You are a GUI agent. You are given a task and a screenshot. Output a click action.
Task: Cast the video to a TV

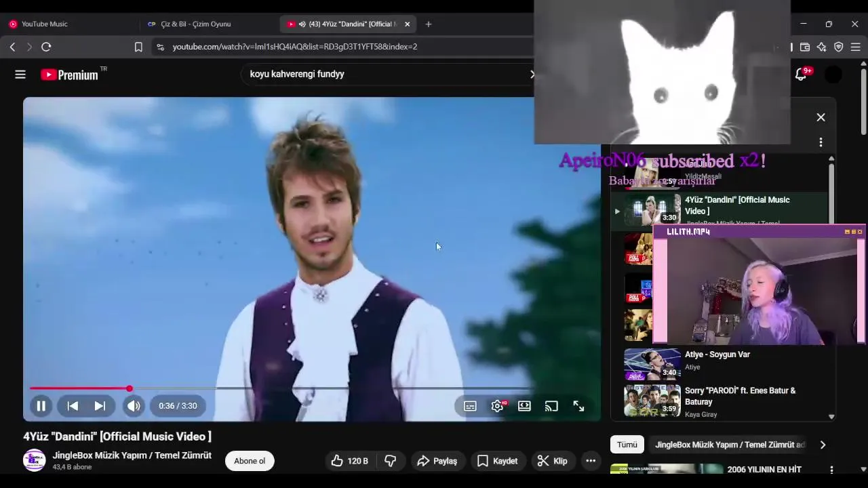(551, 406)
